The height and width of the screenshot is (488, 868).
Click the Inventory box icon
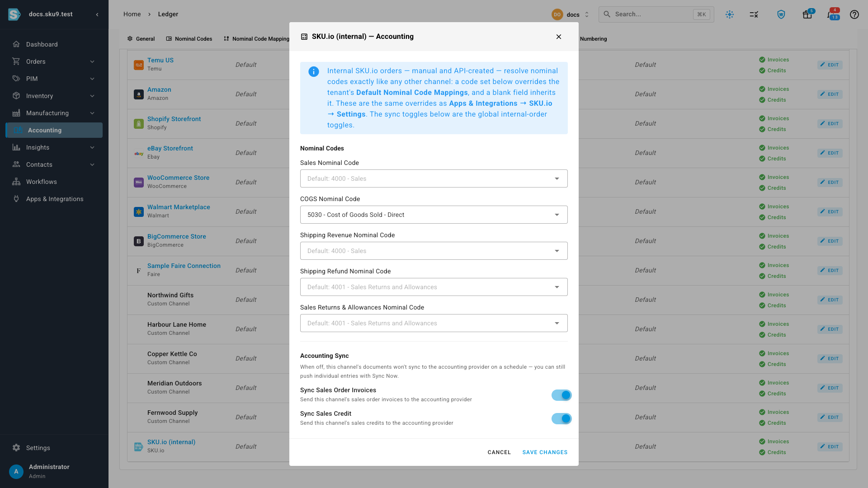16,96
